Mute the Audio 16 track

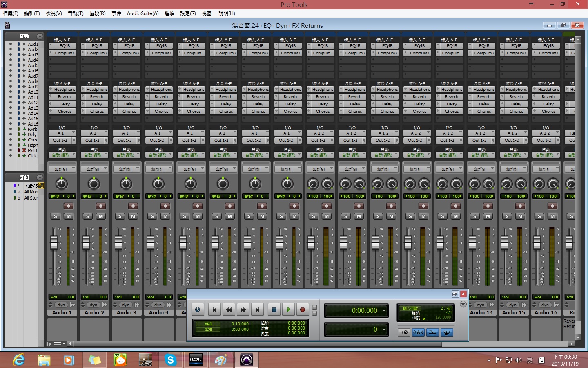pyautogui.click(x=552, y=216)
